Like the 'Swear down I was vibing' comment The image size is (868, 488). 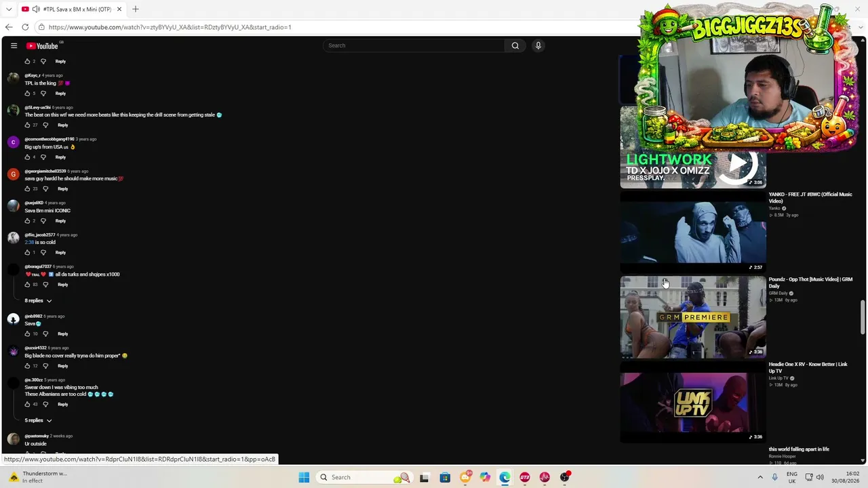tap(28, 405)
